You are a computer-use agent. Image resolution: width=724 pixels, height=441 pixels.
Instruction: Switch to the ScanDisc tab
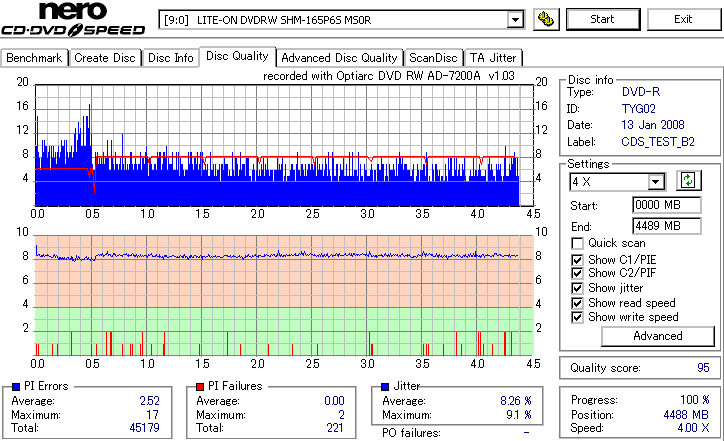(x=433, y=58)
